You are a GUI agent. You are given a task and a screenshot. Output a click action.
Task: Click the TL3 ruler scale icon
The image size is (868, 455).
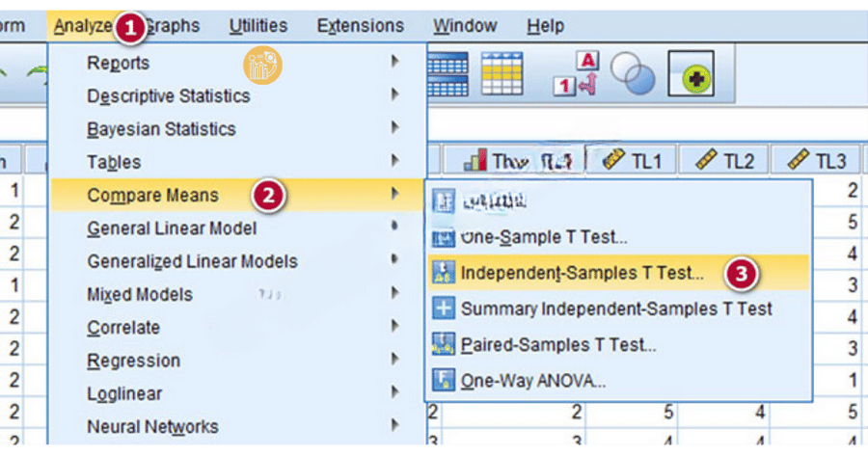coord(798,159)
